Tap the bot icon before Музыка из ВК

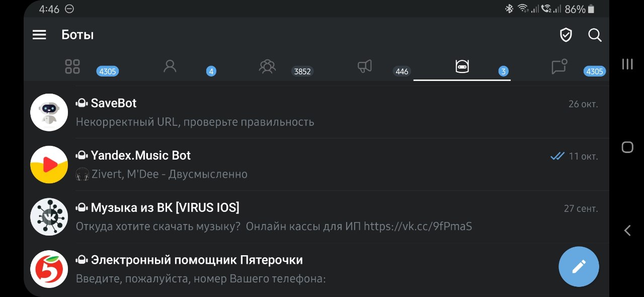click(x=82, y=208)
